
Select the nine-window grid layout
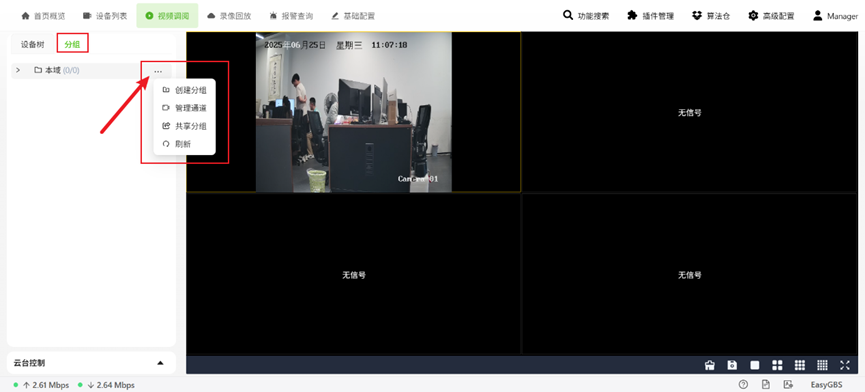pyautogui.click(x=800, y=365)
